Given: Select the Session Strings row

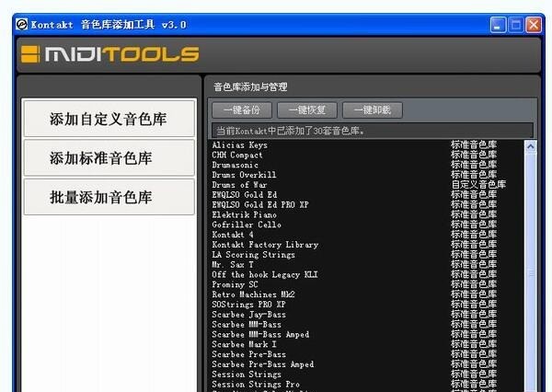Looking at the screenshot, I should (x=367, y=375).
